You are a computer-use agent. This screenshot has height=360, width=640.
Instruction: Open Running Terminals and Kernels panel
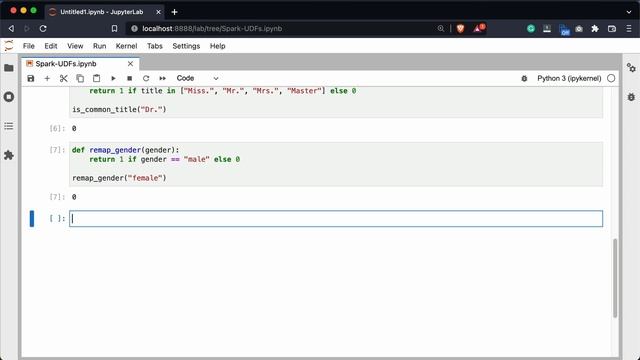9,97
